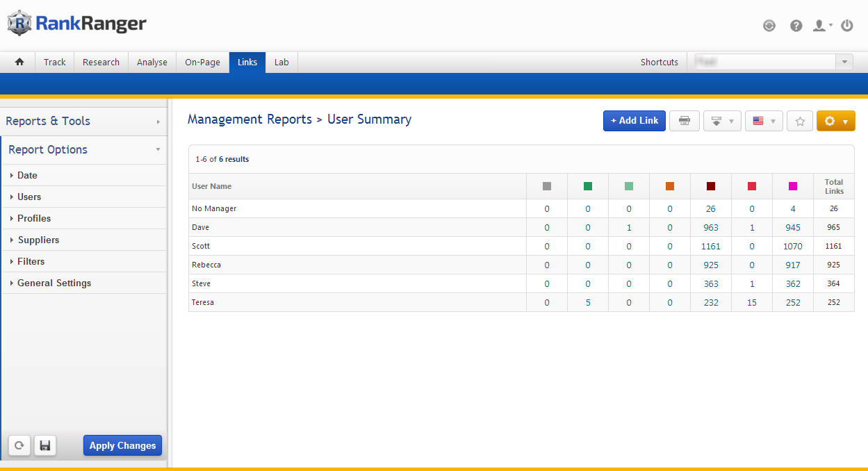
Task: Expand the Date report option
Action: (x=27, y=175)
